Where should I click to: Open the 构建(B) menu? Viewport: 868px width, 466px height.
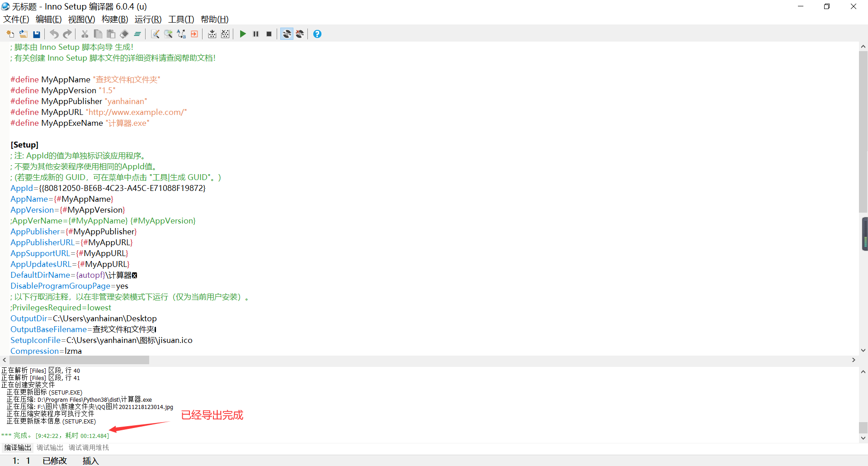115,19
